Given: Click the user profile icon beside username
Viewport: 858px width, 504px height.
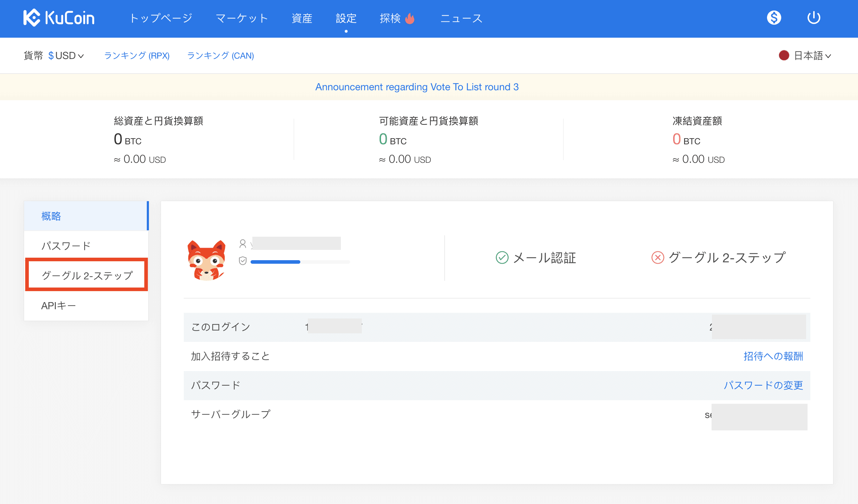Looking at the screenshot, I should tap(243, 244).
